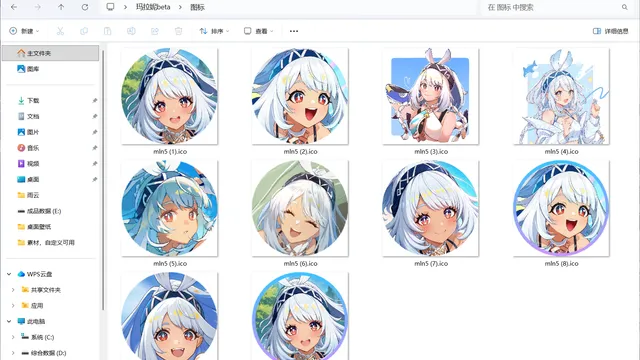Expand the 综合数据 (D:) drive node

pos(13,353)
